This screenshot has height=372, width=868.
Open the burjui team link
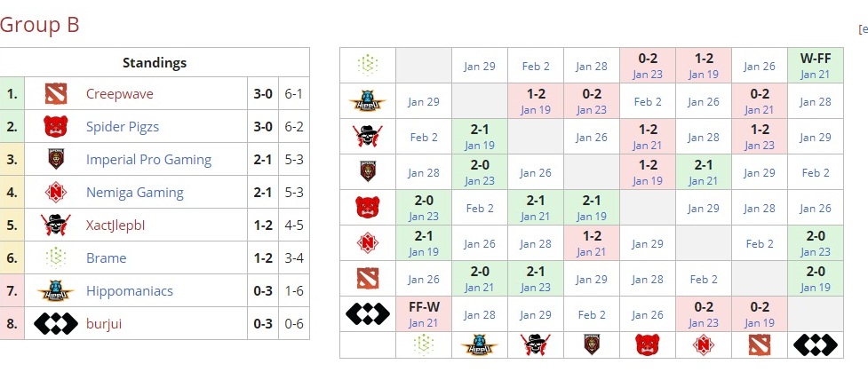(104, 324)
